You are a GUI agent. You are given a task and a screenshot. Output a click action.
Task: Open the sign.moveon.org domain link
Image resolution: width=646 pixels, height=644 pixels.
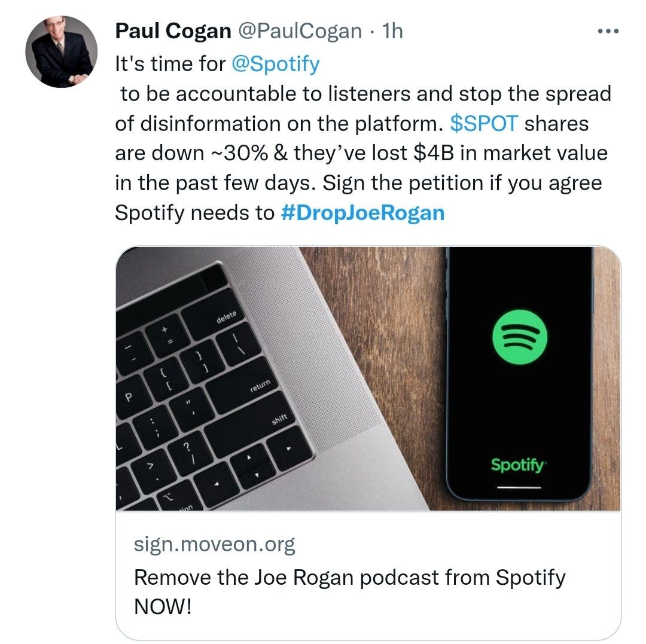pos(214,544)
